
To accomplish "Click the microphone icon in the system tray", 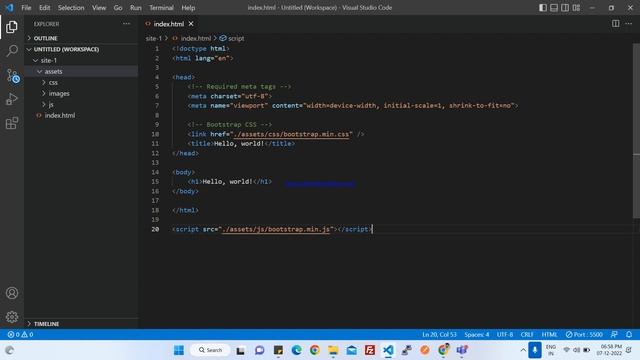I will coord(535,350).
